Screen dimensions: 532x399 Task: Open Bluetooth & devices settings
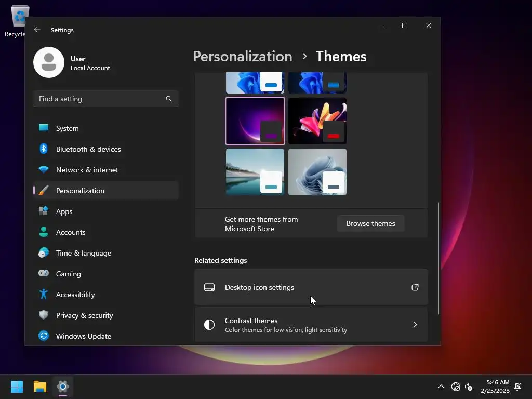pyautogui.click(x=106, y=149)
